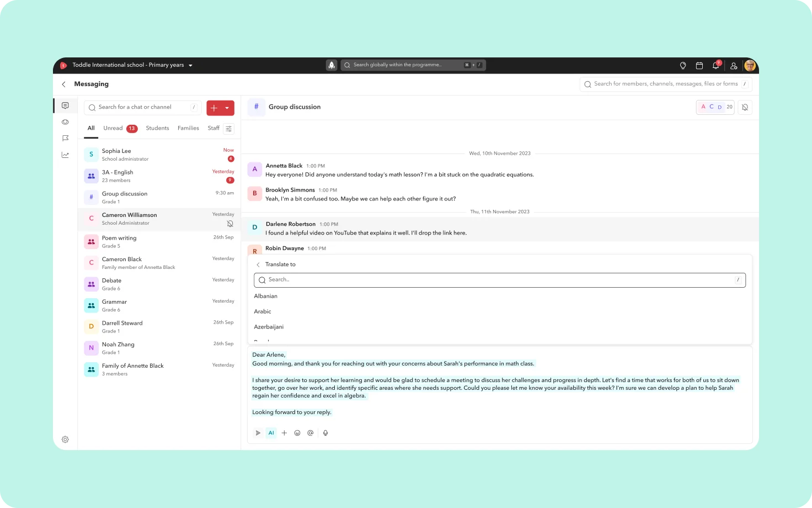The image size is (812, 508).
Task: Open the Poem writing channel
Action: 159,242
